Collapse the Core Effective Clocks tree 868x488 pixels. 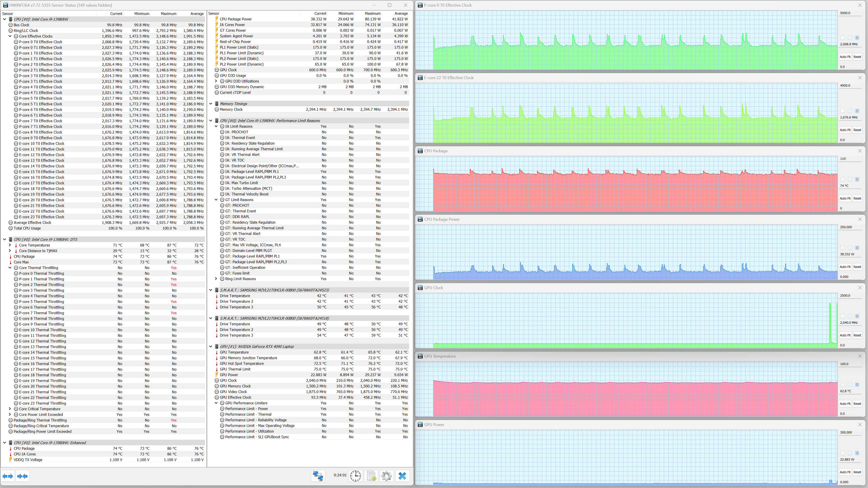coord(10,36)
